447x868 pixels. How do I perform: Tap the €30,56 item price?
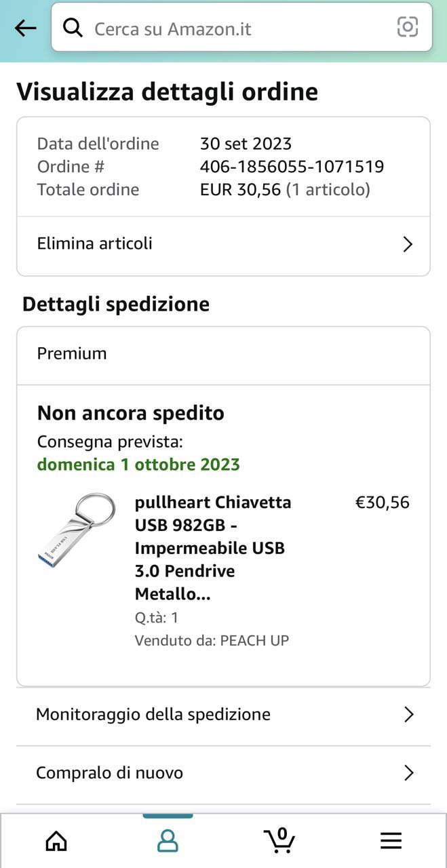coord(383,502)
